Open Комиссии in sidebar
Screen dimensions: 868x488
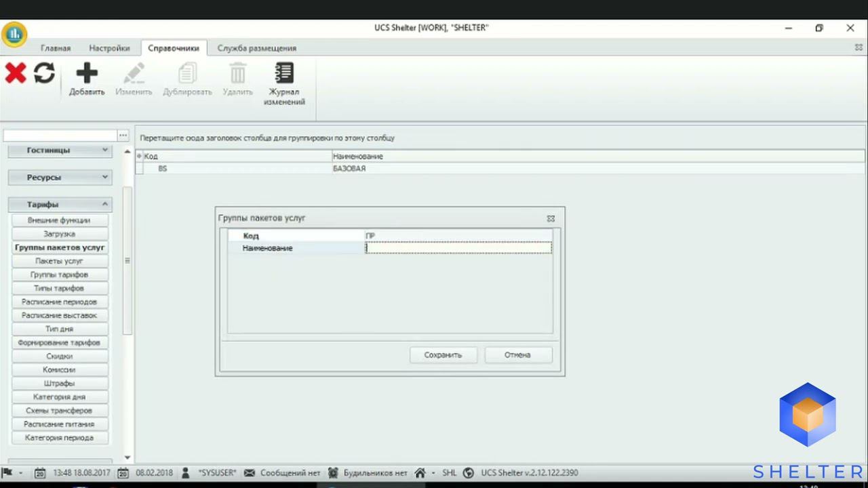coord(59,370)
